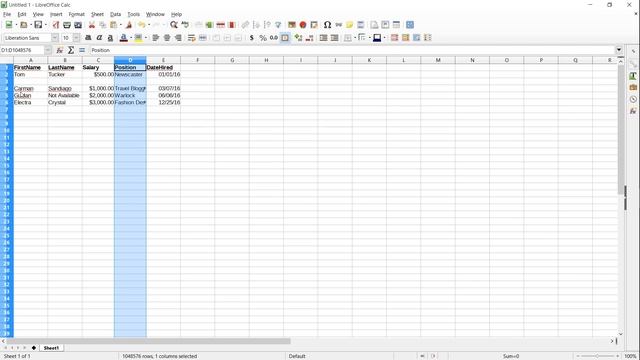Screen dimensions: 640x360
Task: Click the Cut scissors icon
Action: [x=92, y=25]
